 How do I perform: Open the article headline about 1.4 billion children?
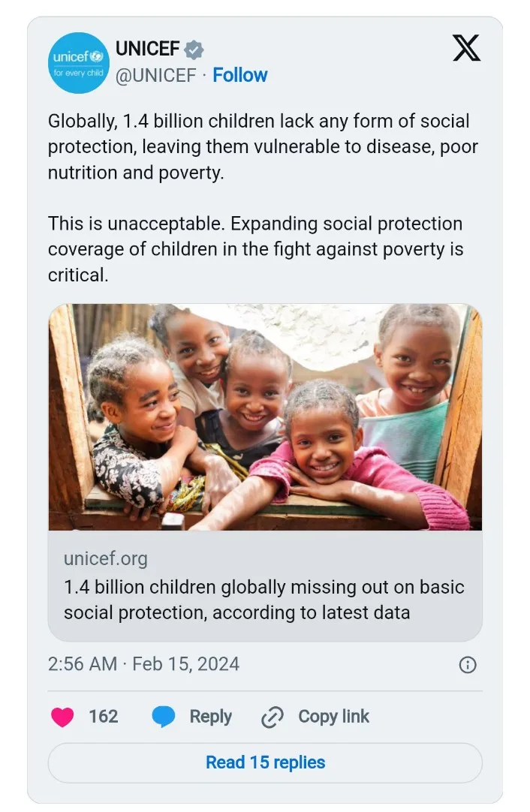263,600
